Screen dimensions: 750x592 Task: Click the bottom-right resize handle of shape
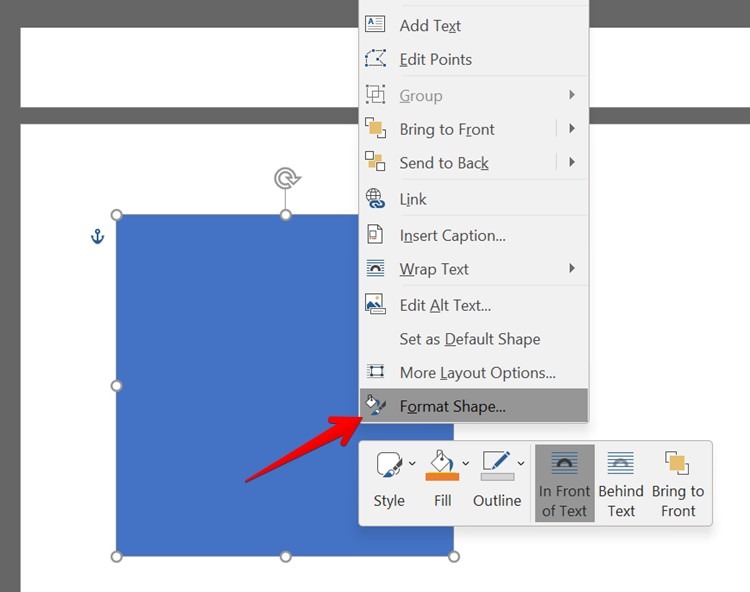[x=453, y=556]
